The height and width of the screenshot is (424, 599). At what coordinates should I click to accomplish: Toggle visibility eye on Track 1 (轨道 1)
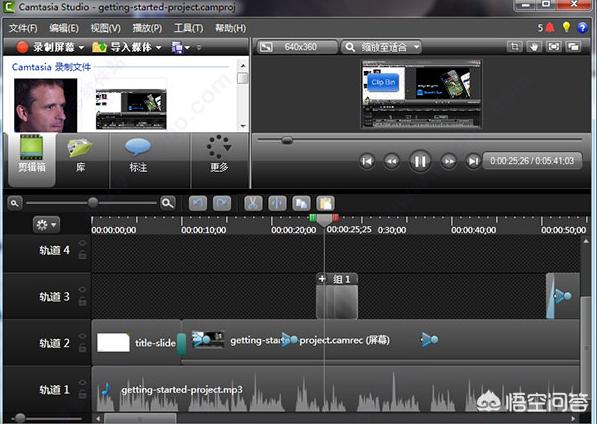(x=82, y=382)
